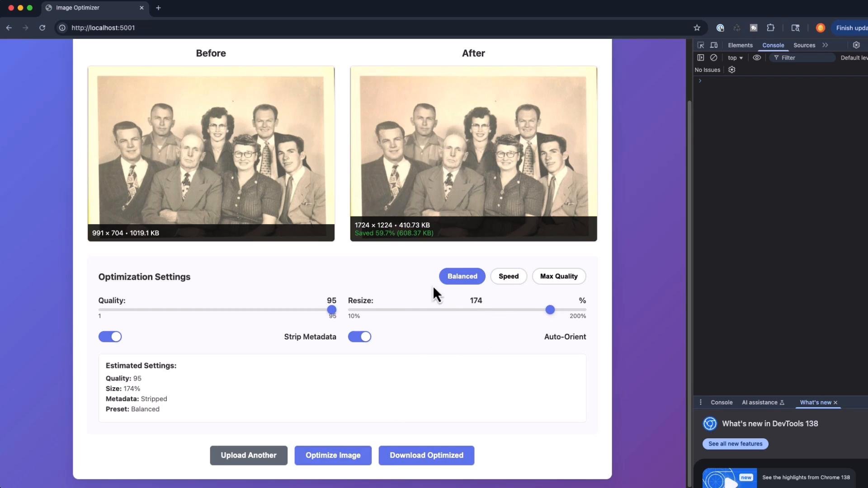This screenshot has height=488, width=868.
Task: Bookmark this page with the star icon
Action: coord(697,28)
